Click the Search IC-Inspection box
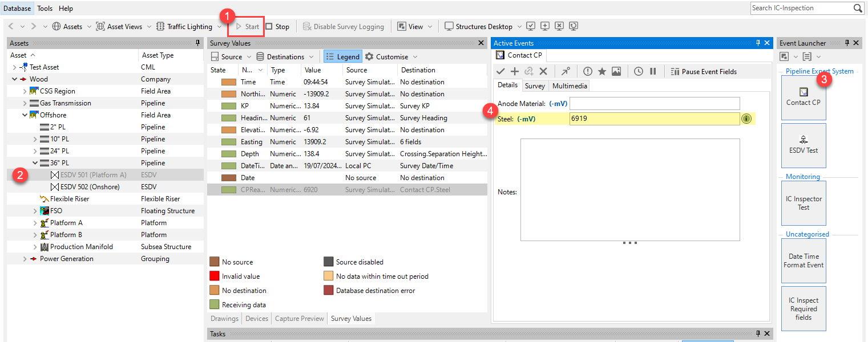 point(801,8)
